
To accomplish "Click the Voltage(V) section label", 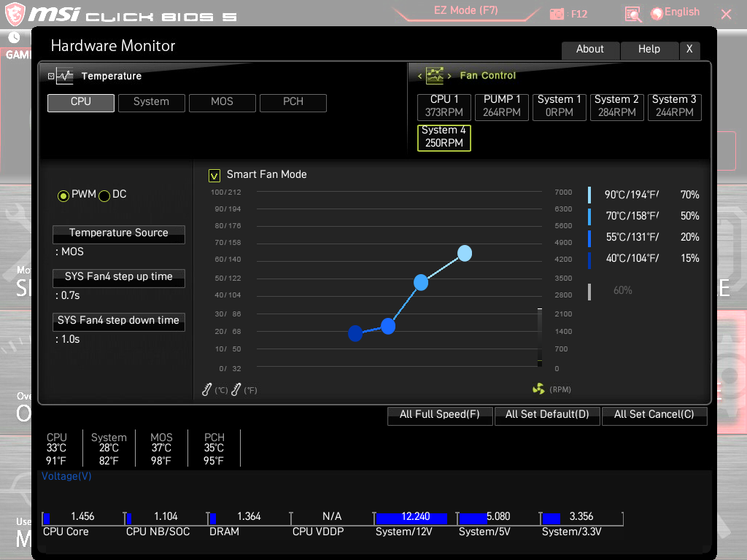I will 66,476.
